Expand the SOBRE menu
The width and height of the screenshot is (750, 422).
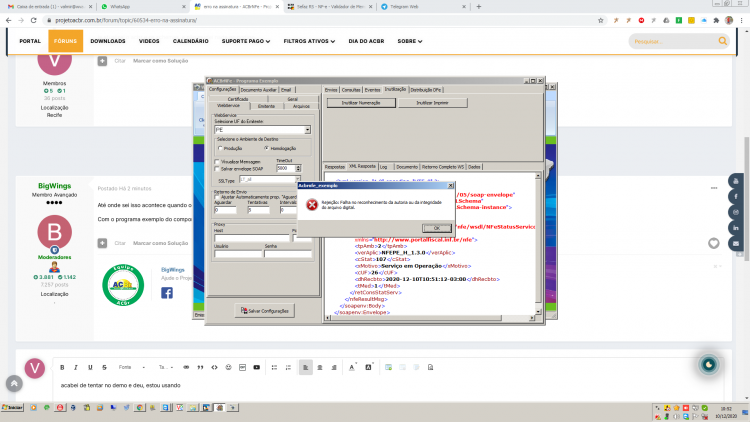coord(410,41)
